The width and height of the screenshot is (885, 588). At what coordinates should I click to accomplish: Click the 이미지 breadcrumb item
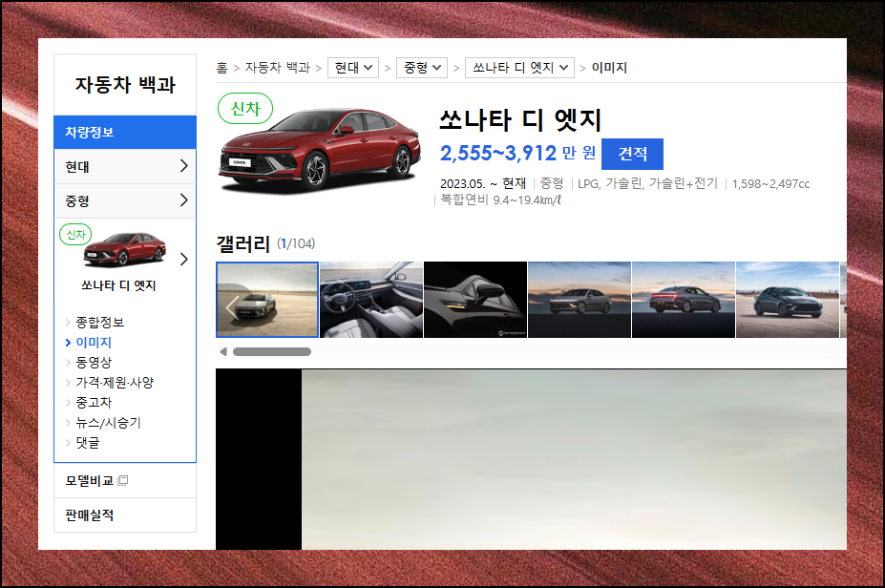point(609,68)
